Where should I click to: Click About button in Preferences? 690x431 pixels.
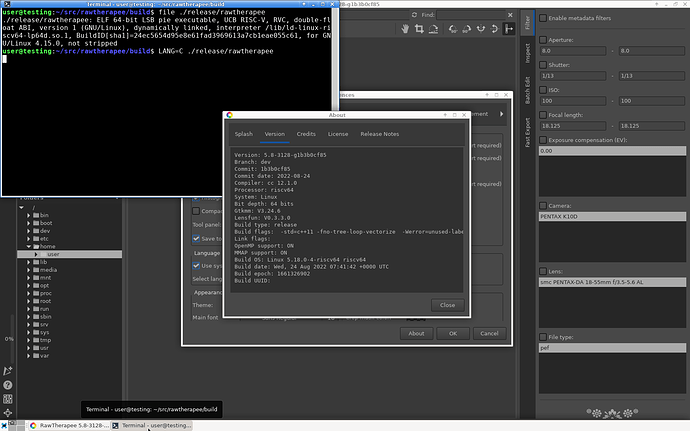pos(416,333)
